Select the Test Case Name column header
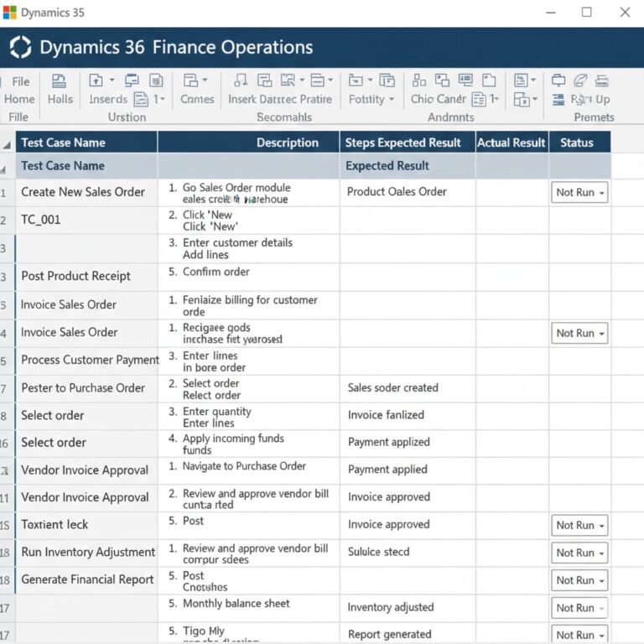The height and width of the screenshot is (644, 644). [86, 143]
